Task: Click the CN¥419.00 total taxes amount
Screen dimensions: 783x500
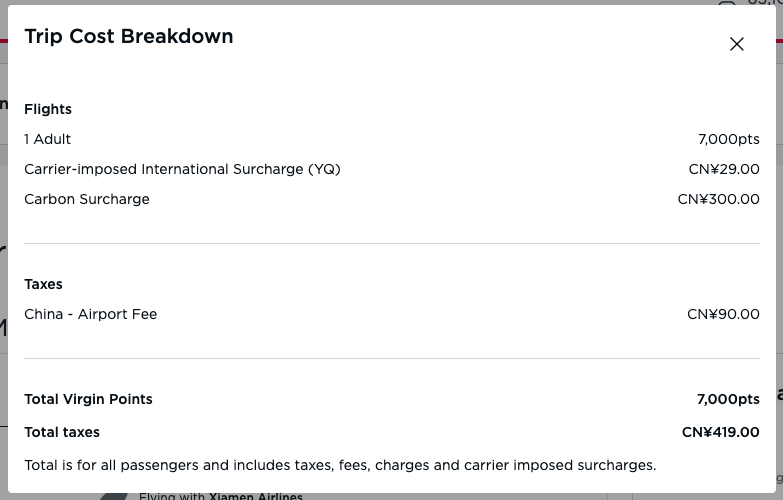Action: (721, 432)
